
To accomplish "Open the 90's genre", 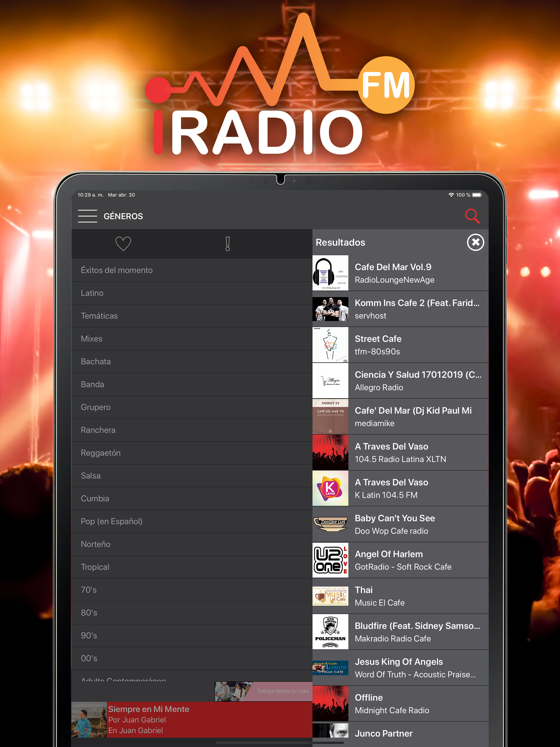I will pos(192,635).
